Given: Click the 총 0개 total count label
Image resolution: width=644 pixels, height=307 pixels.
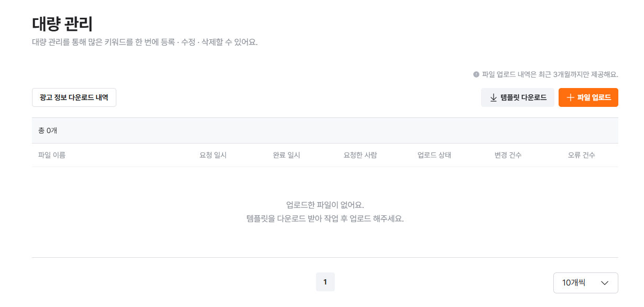Looking at the screenshot, I should click(x=48, y=130).
